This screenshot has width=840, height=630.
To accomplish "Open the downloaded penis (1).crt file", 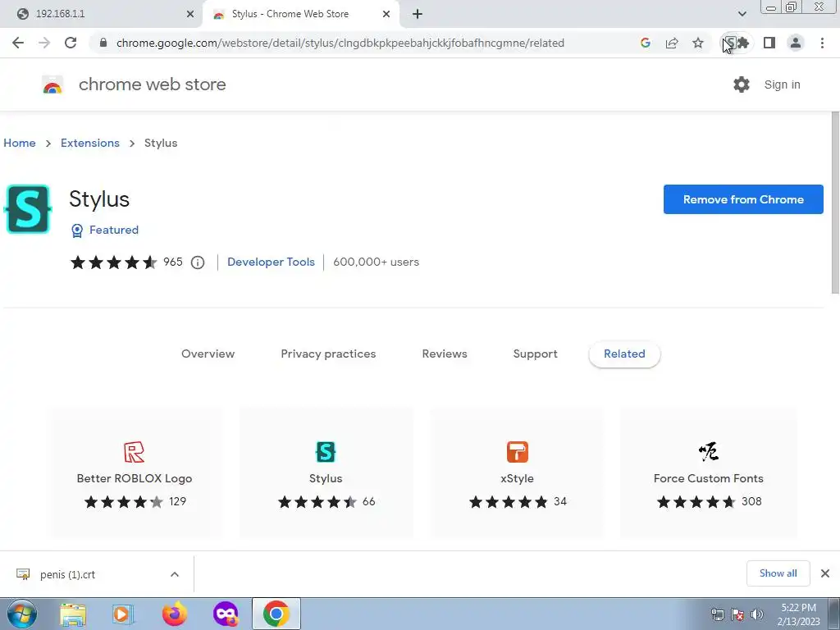I will [67, 574].
